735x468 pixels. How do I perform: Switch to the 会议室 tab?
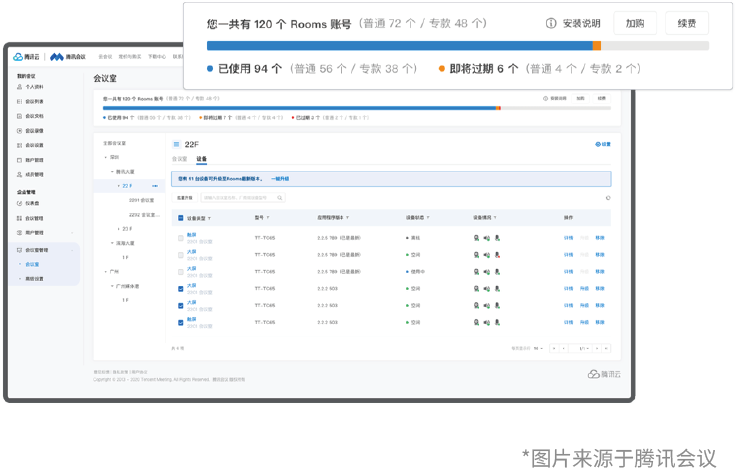[179, 159]
